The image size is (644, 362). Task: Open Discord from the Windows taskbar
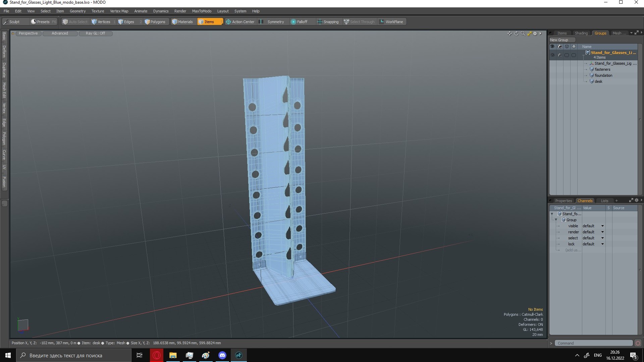(222, 355)
